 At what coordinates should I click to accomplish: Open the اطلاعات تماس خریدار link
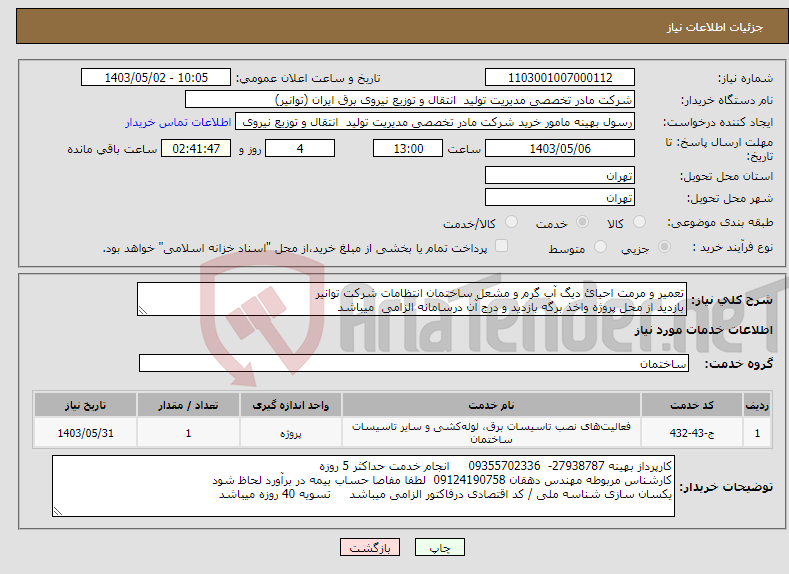pos(178,122)
